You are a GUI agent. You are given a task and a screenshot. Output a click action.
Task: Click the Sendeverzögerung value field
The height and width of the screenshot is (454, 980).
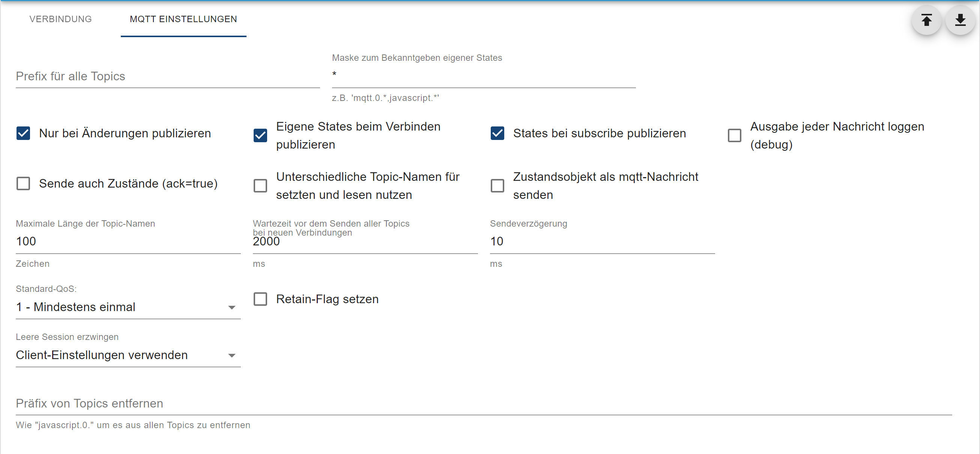click(602, 242)
